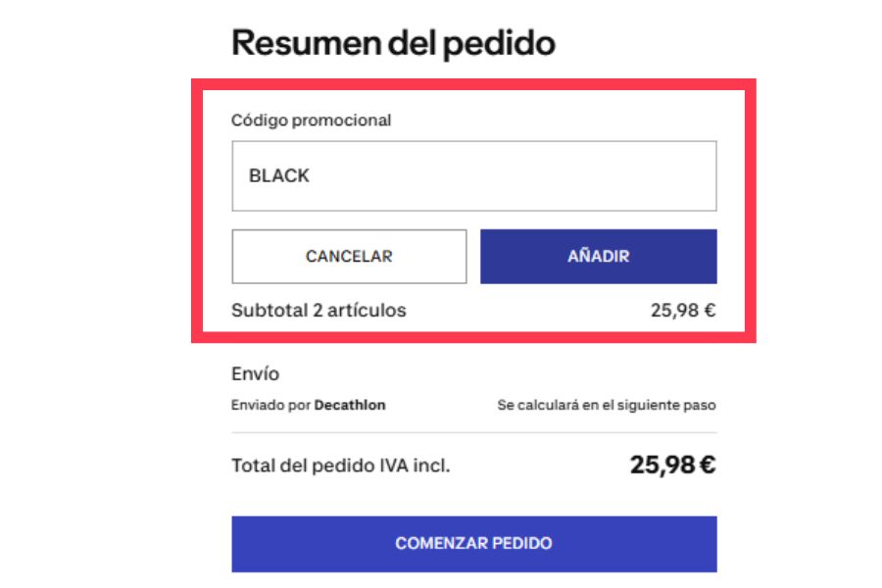Click the "Subtotal 2 artículos" line
This screenshot has width=882, height=588.
pyautogui.click(x=312, y=312)
